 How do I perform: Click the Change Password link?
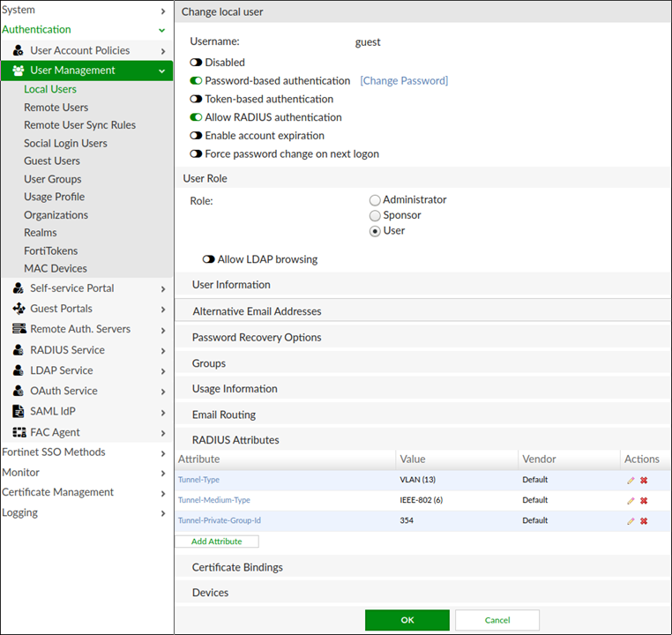[x=404, y=81]
